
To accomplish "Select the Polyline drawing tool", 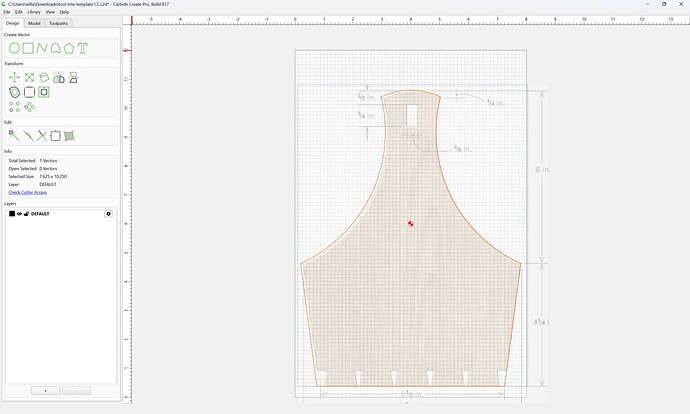I will [42, 48].
